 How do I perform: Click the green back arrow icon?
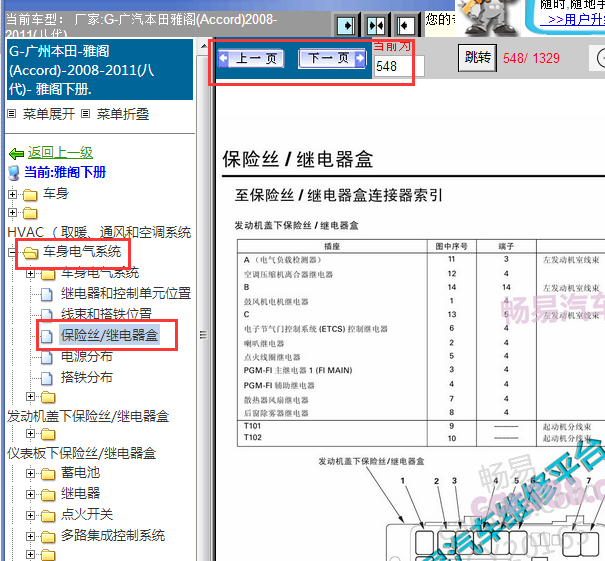pyautogui.click(x=17, y=154)
